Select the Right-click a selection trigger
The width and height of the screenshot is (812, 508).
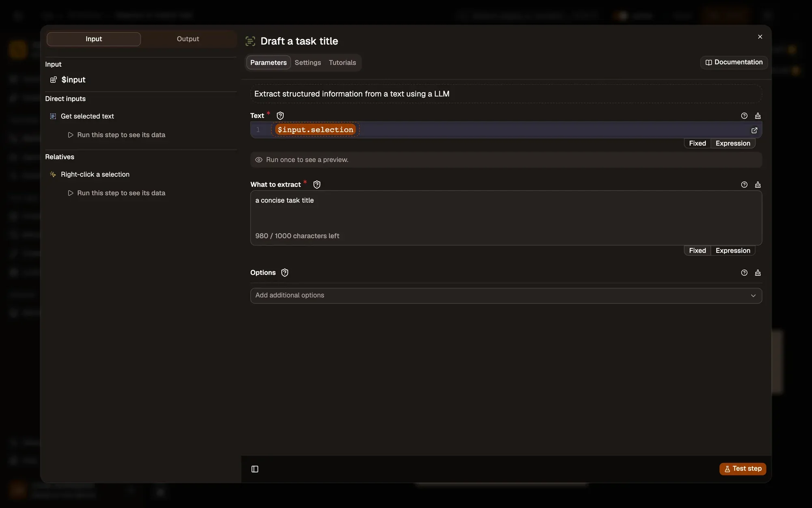coord(95,174)
